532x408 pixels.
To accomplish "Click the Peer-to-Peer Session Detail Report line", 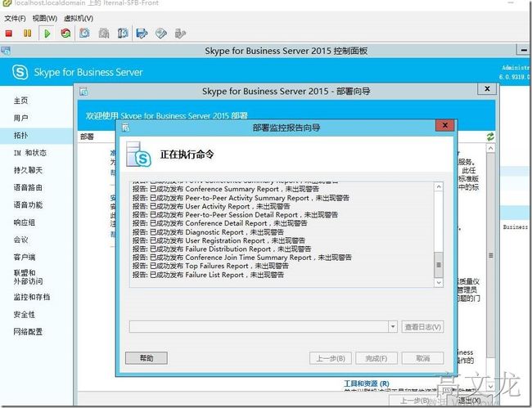I will click(235, 215).
